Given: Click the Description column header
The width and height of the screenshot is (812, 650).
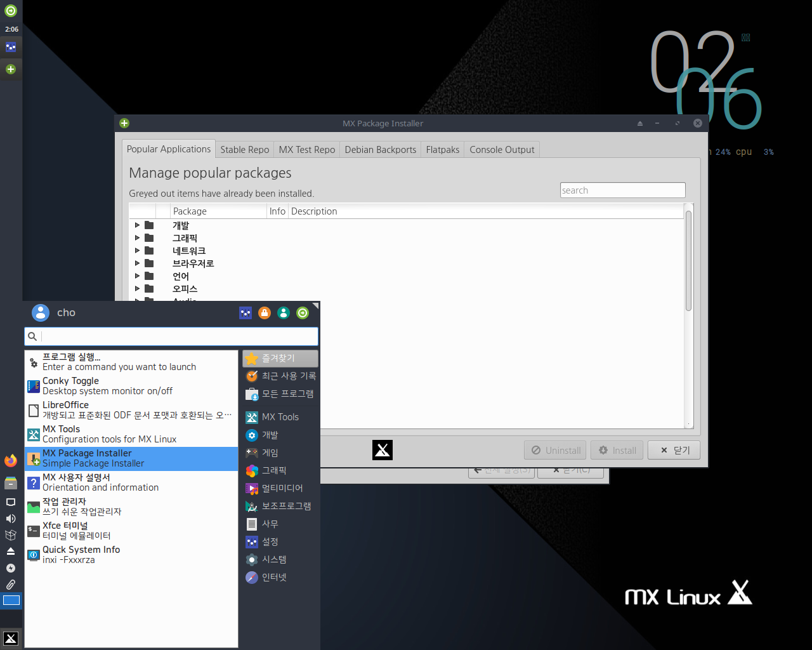Looking at the screenshot, I should [x=486, y=211].
